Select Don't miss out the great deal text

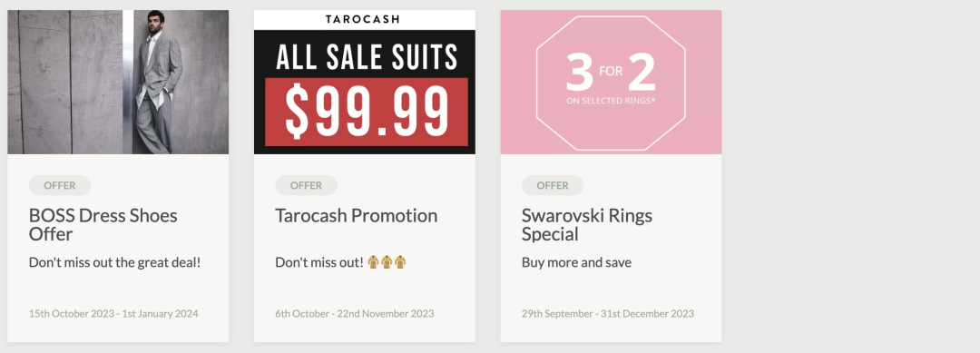(x=115, y=262)
